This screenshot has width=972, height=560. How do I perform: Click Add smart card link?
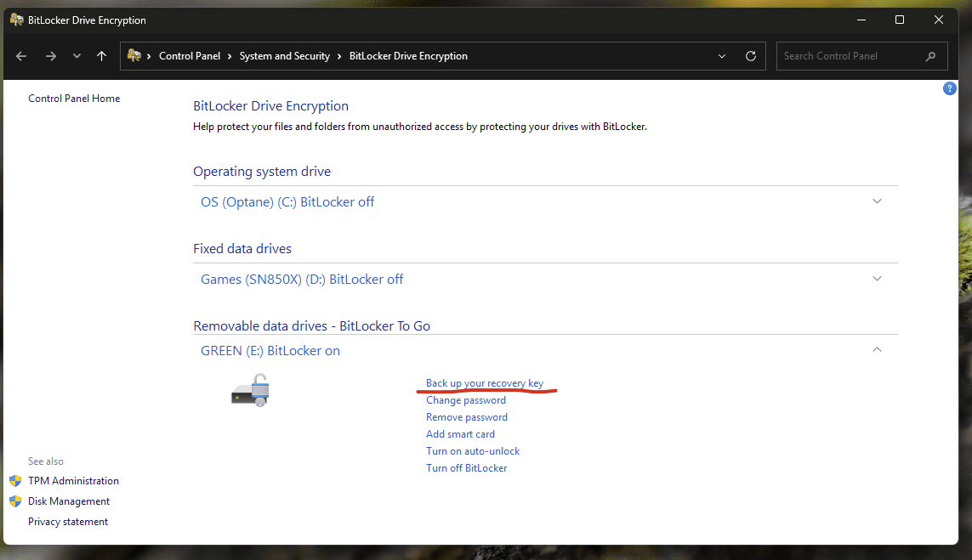460,434
